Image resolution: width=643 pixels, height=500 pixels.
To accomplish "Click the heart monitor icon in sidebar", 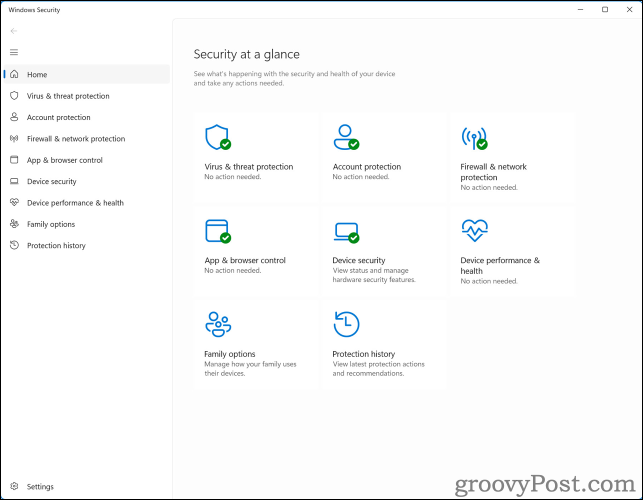I will click(14, 202).
